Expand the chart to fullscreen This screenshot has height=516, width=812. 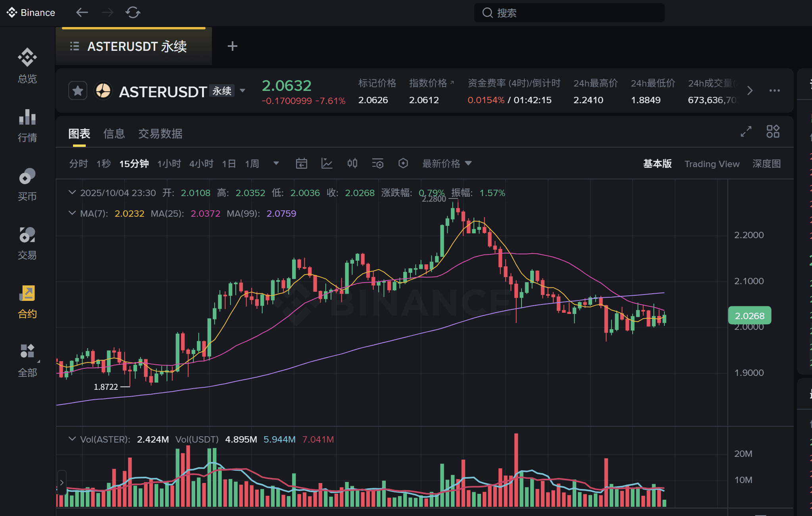coord(746,131)
